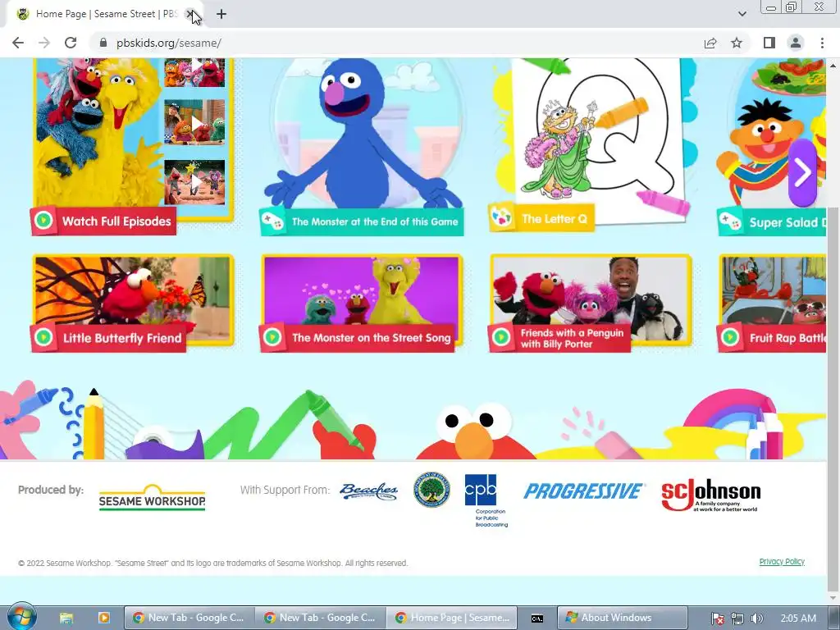Bookmark this page with star icon
840x630 pixels.
tap(737, 43)
